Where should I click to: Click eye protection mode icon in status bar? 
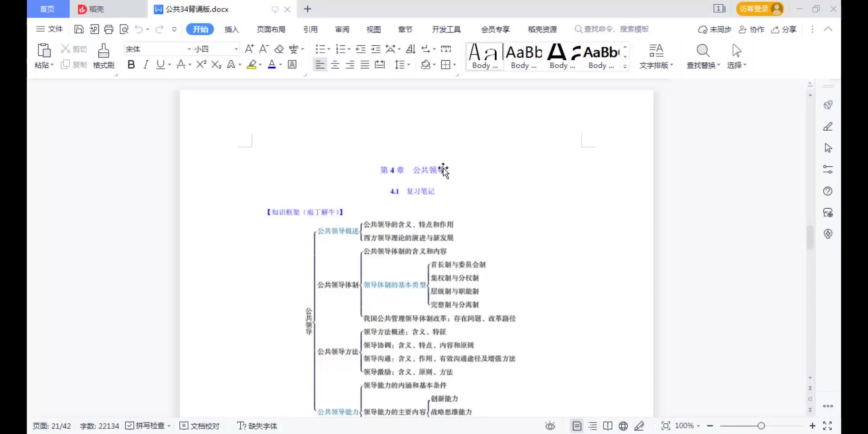pos(550,426)
